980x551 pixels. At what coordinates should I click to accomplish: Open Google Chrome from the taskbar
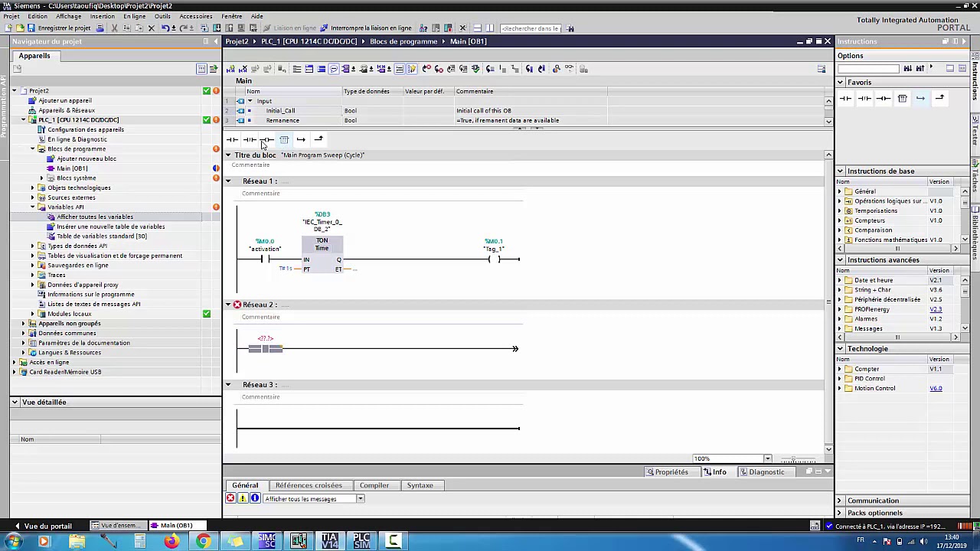tap(203, 541)
